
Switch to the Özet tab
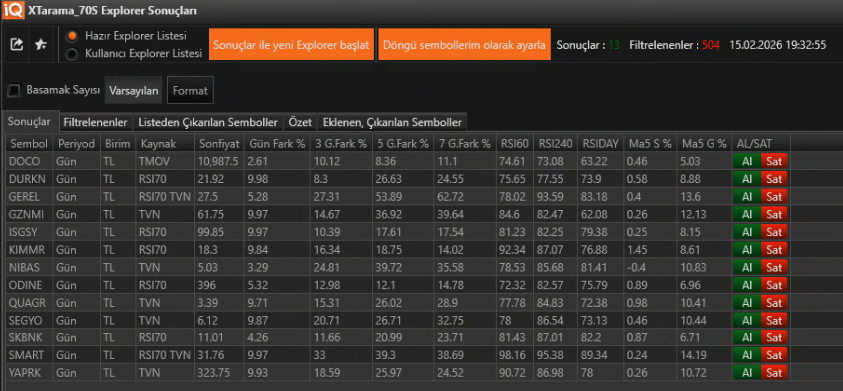300,123
